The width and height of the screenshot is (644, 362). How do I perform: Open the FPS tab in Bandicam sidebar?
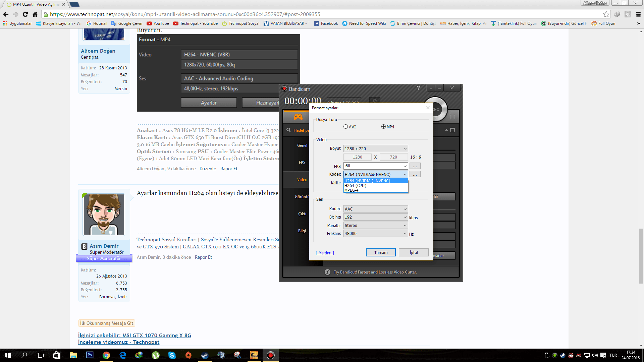(x=302, y=163)
